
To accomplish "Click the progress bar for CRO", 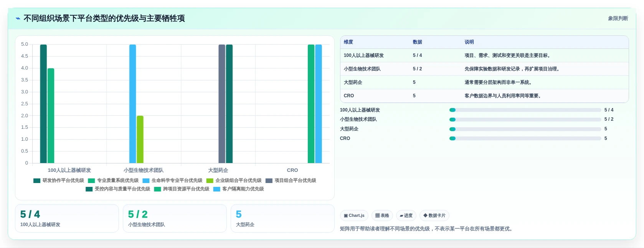I will tap(525, 138).
